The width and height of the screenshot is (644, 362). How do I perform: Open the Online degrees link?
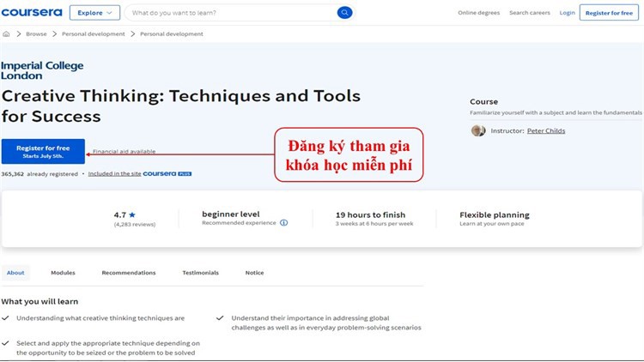coord(479,13)
